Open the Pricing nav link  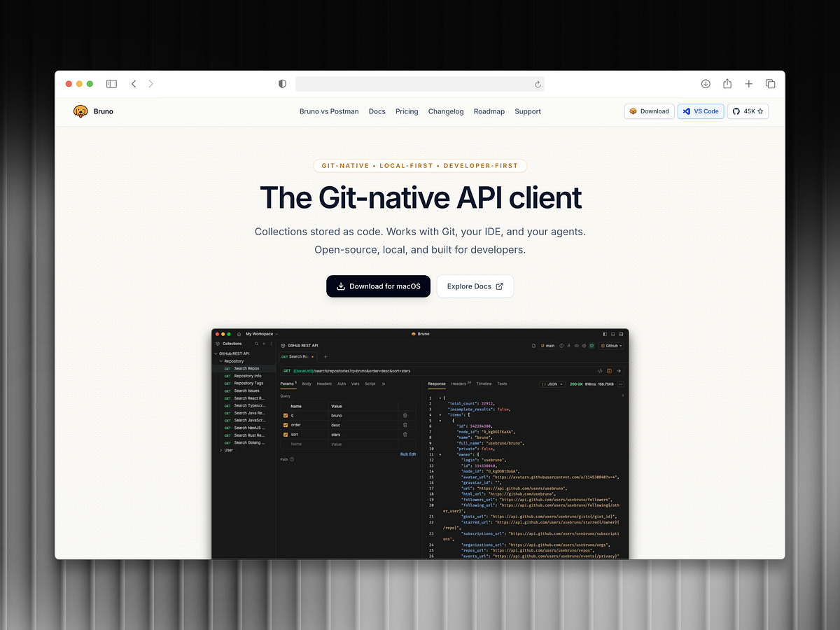[x=407, y=111]
